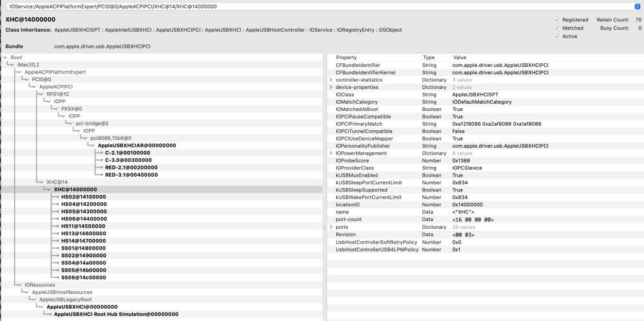Select the SS02@14900000 port
Screen dimensions: 644x321
pos(84,255)
